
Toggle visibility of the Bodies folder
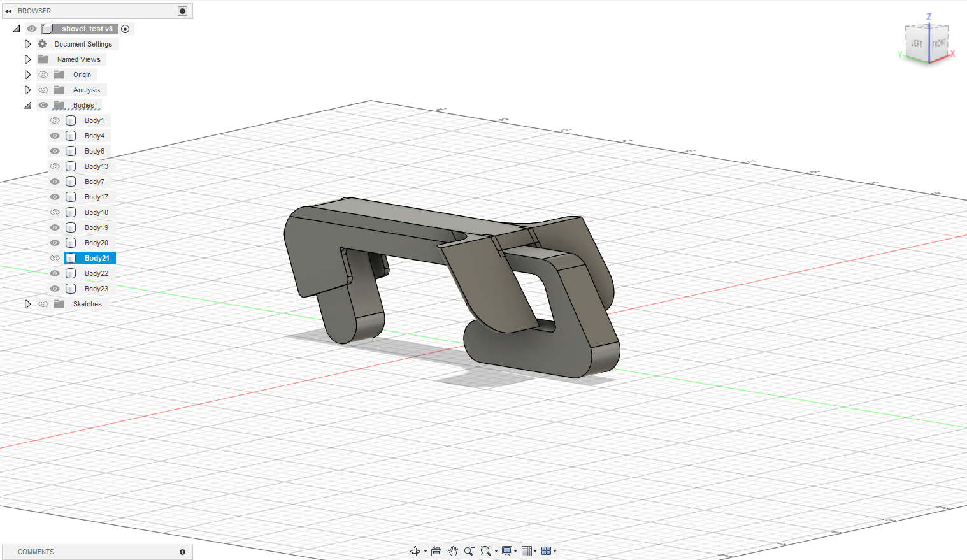click(x=43, y=105)
